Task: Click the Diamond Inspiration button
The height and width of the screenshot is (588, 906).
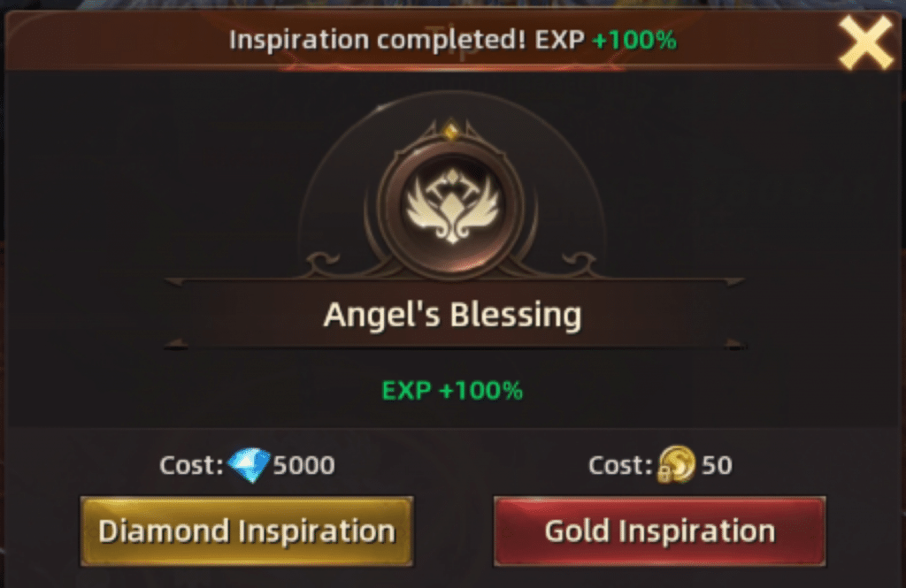Action: pyautogui.click(x=247, y=531)
